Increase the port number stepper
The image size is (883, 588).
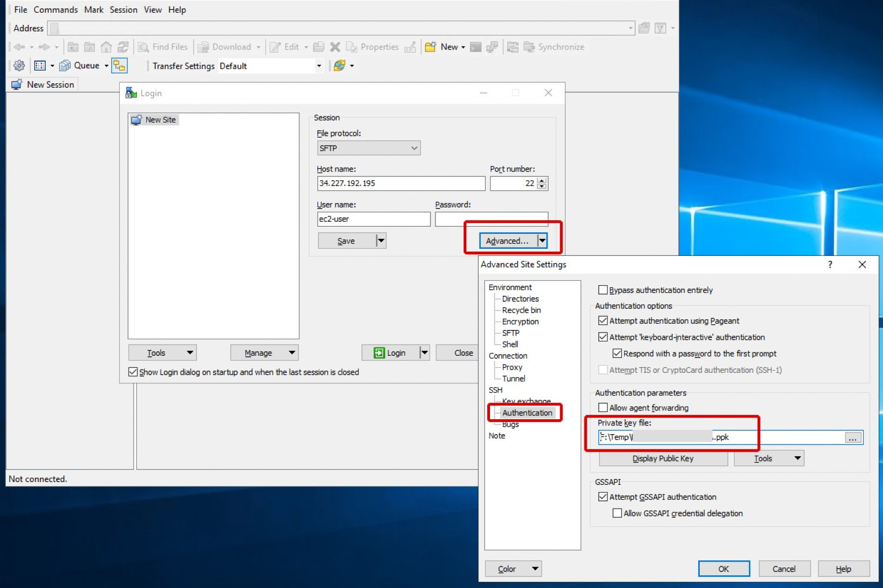click(x=542, y=180)
